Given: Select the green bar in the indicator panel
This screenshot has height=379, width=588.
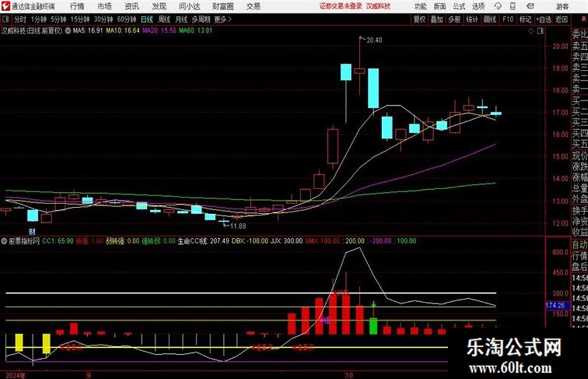Looking at the screenshot, I should [x=373, y=326].
